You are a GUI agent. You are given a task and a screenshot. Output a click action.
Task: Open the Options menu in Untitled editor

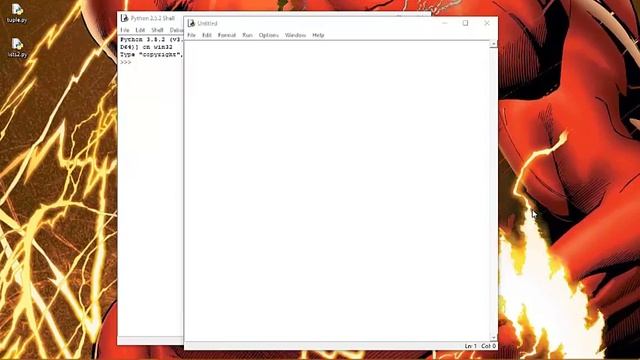point(269,35)
